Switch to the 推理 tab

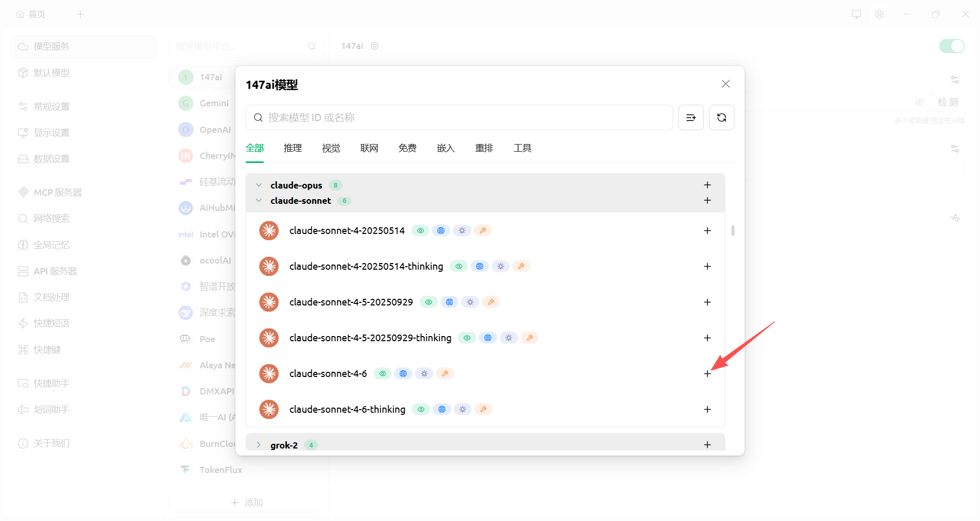coord(293,148)
